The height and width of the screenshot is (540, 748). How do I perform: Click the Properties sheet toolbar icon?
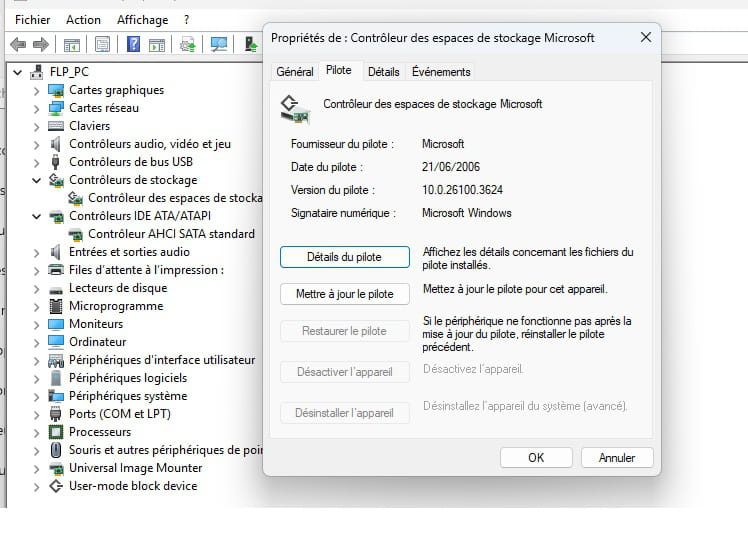(102, 45)
